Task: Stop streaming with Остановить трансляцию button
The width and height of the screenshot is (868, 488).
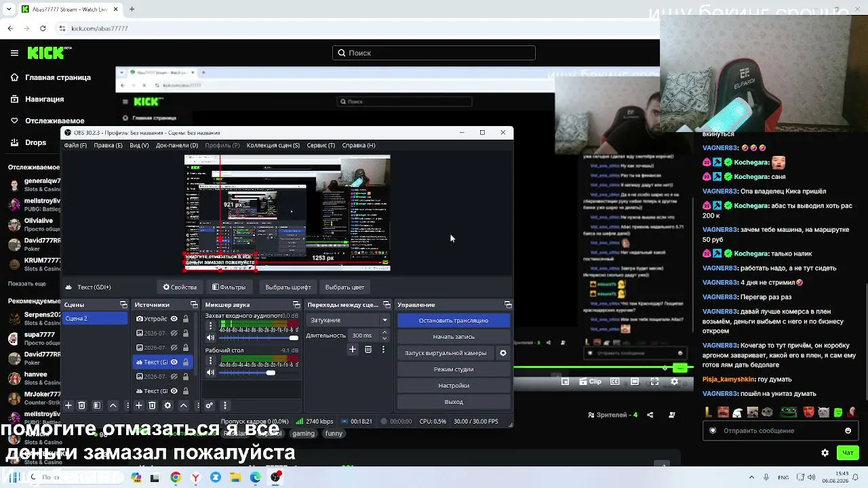Action: pos(454,321)
